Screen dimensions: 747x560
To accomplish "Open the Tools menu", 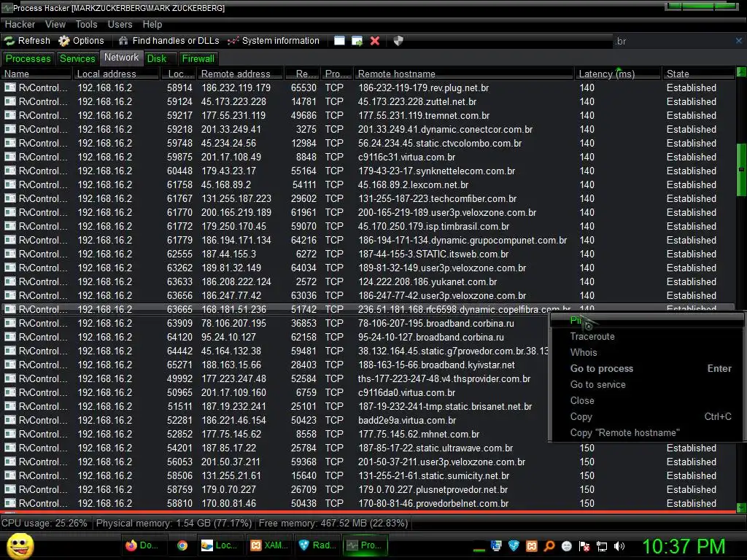I will tap(86, 24).
